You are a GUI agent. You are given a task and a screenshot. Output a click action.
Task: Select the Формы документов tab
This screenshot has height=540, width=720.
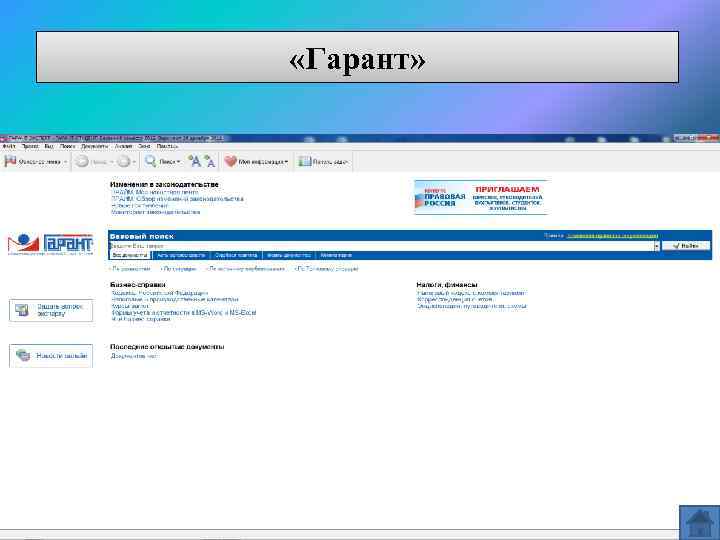[289, 255]
